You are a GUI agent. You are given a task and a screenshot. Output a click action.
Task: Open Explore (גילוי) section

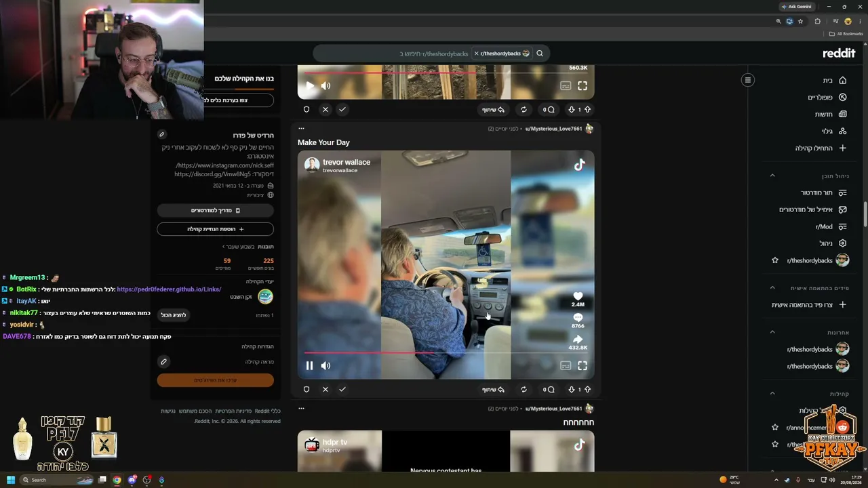(834, 131)
